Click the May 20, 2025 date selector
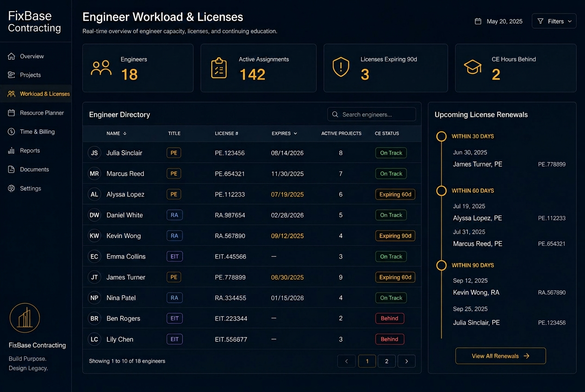 tap(499, 21)
